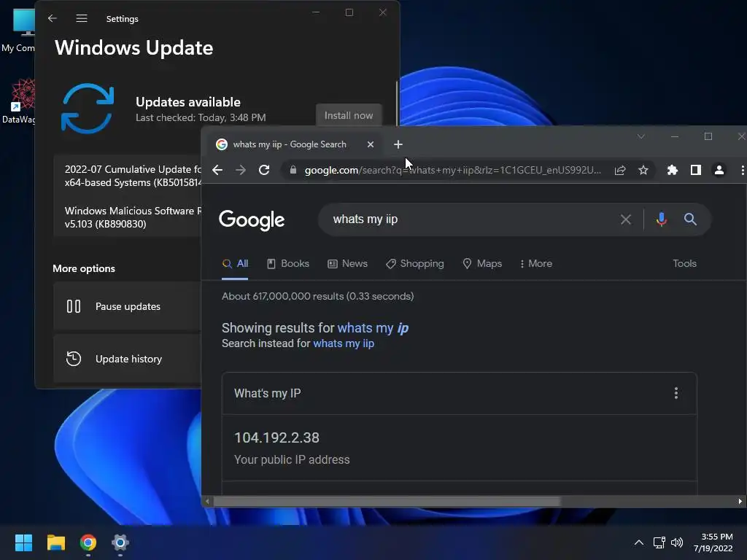
Task: View site information lock icon
Action: point(293,170)
